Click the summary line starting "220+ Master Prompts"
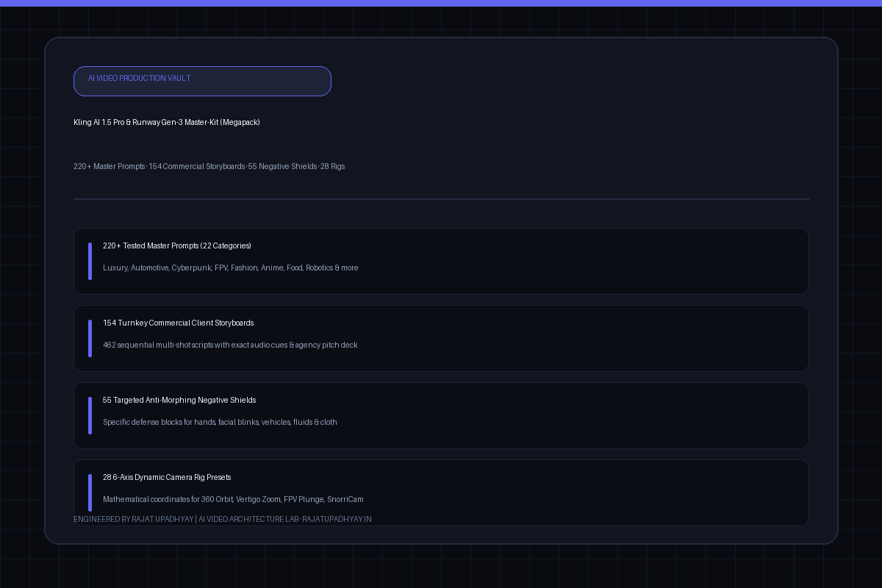Viewport: 882px width, 588px height. coord(209,166)
